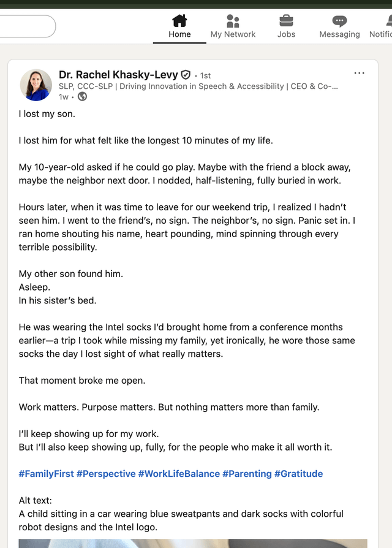Follow the #Perspective hashtag link

pyautogui.click(x=106, y=474)
